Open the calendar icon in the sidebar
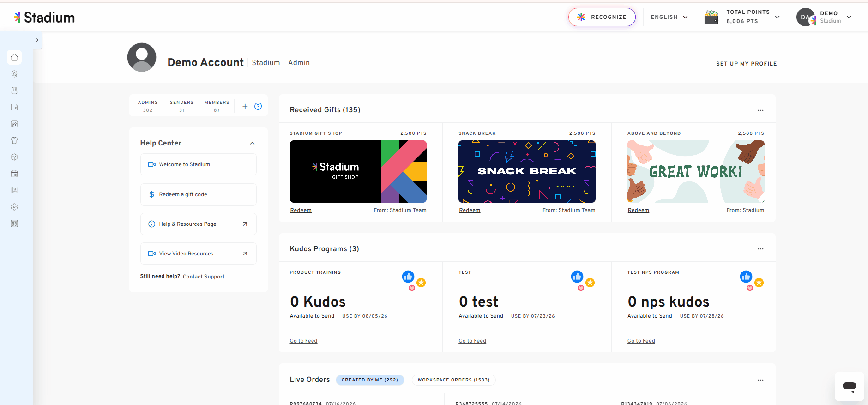868x405 pixels. [x=14, y=174]
